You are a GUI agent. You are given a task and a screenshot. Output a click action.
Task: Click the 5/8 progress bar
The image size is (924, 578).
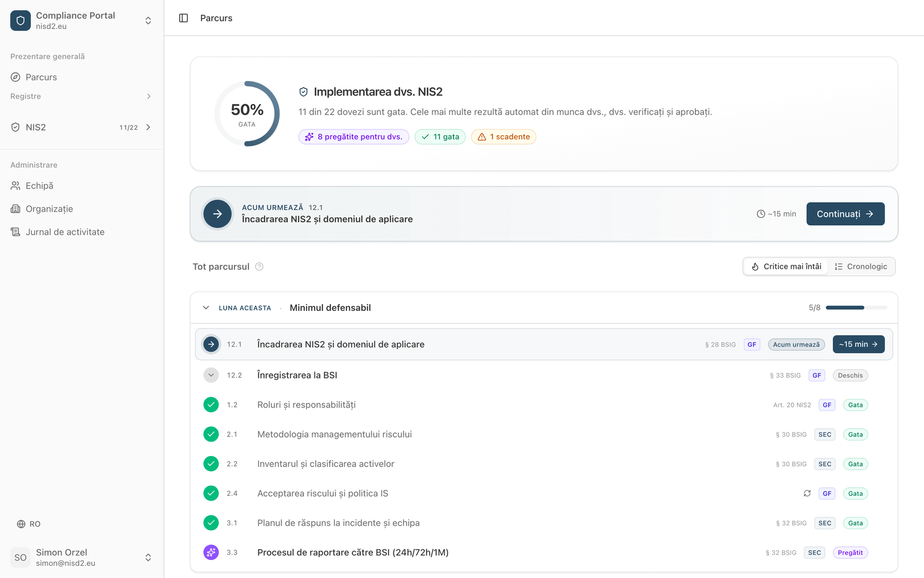click(x=856, y=308)
